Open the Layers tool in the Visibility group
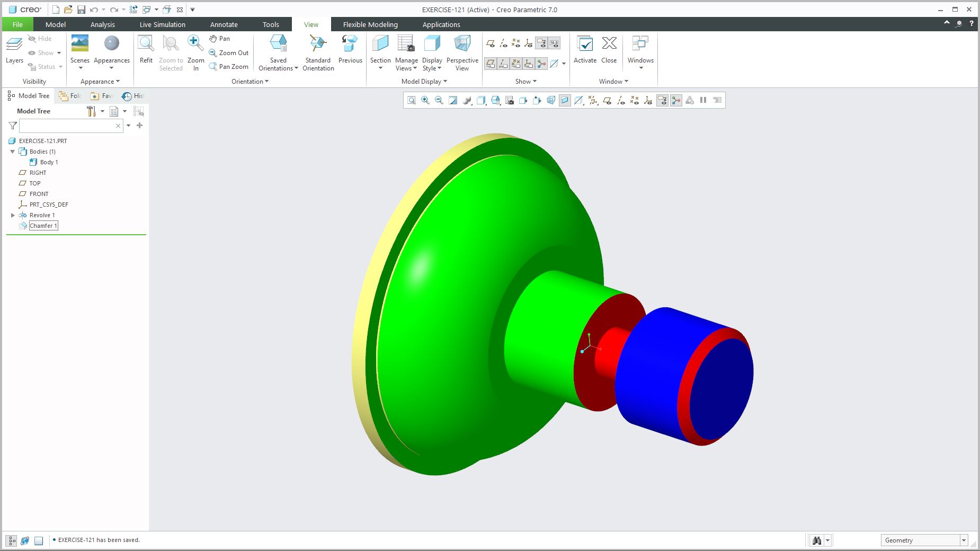Screen dimensions: 980x551 (x=14, y=50)
